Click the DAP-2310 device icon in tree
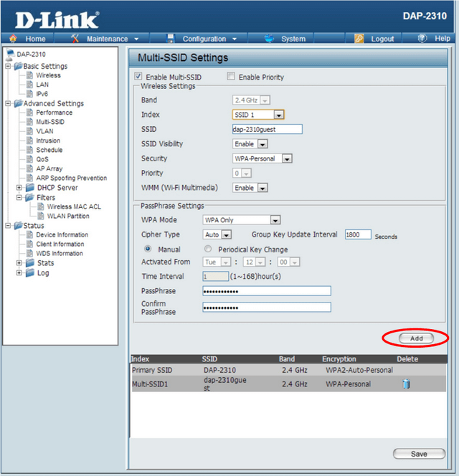Screen dimensions: 459x476 (10, 54)
